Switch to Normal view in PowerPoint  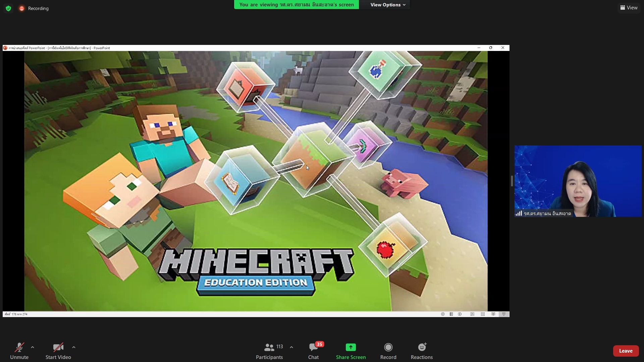point(472,314)
